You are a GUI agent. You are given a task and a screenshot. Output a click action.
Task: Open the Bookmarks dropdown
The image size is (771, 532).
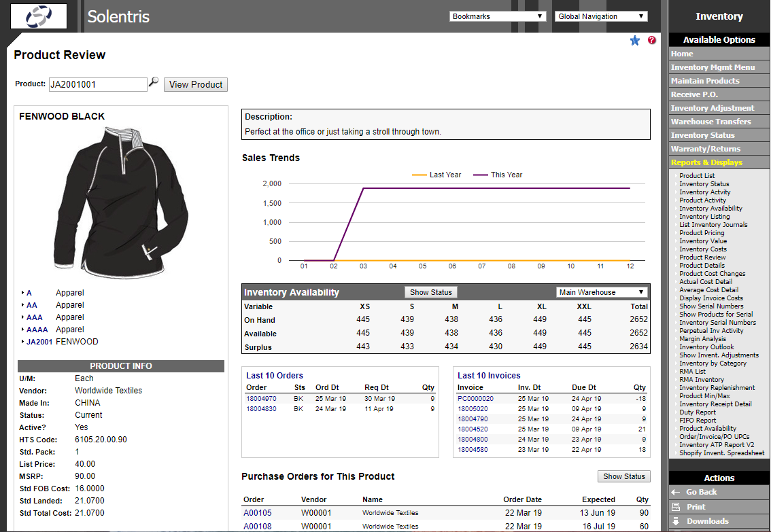tap(498, 16)
